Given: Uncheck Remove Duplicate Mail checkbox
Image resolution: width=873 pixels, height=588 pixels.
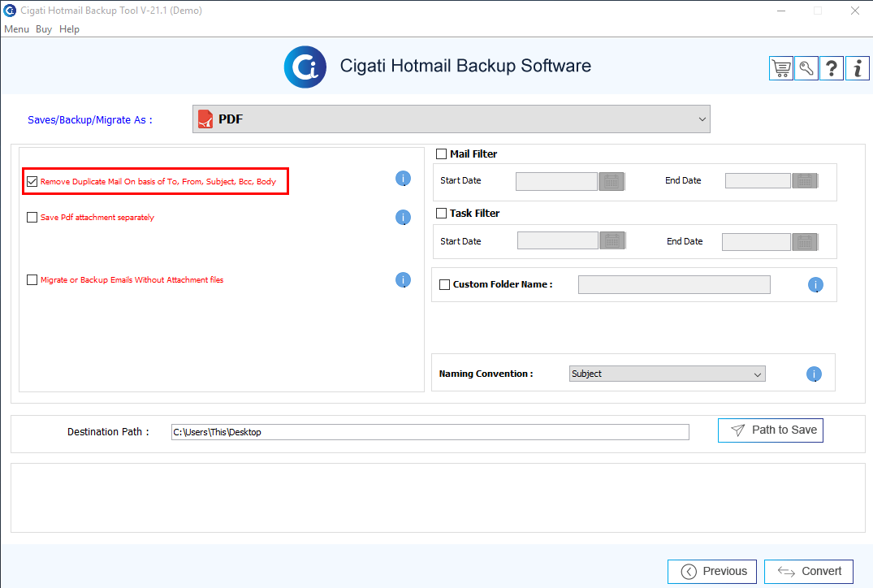Looking at the screenshot, I should click(x=32, y=182).
